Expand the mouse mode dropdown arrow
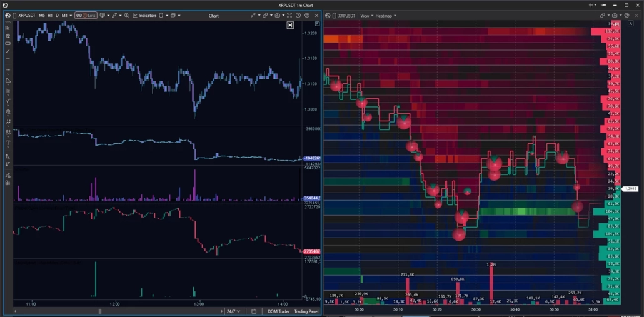Image resolution: width=644 pixels, height=317 pixels. point(167,15)
